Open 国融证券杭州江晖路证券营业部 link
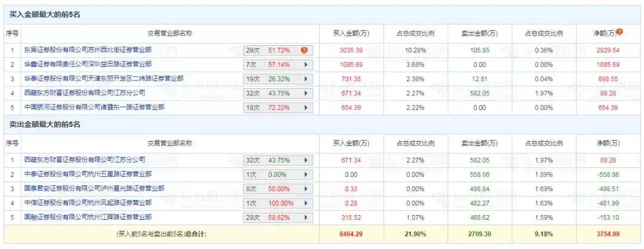The image size is (644, 249). click(88, 217)
